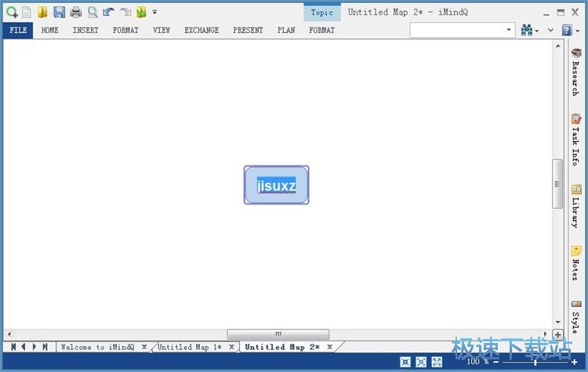The width and height of the screenshot is (588, 372).
Task: Open the Notes side panel
Action: (x=576, y=264)
